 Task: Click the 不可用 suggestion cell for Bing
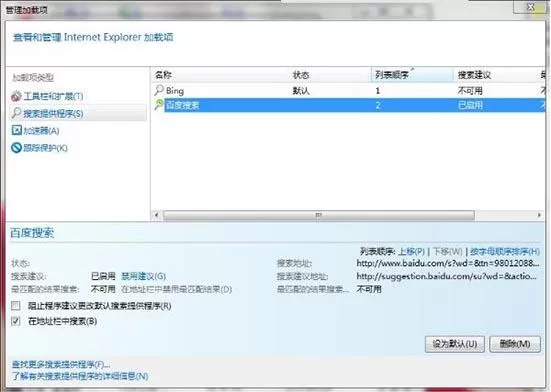470,91
